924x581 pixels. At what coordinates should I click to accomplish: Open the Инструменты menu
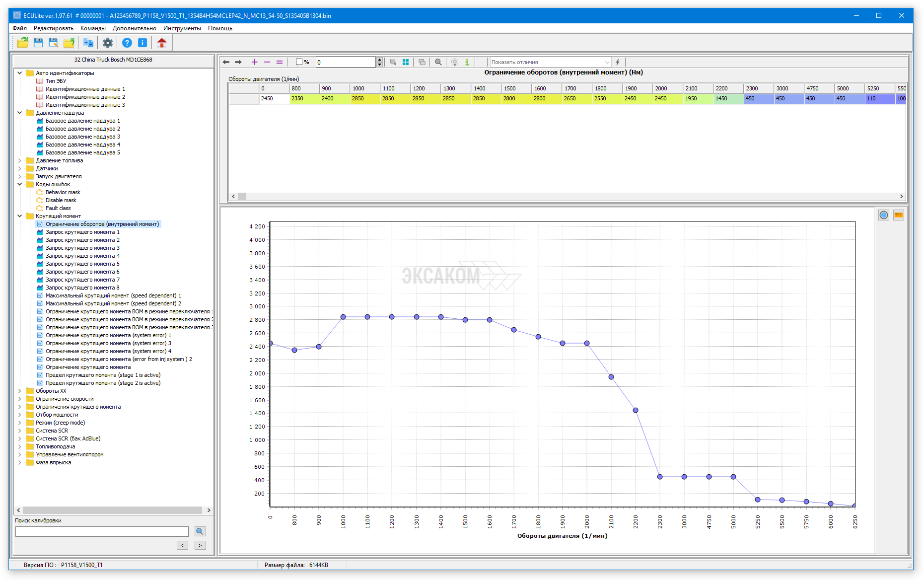(182, 28)
